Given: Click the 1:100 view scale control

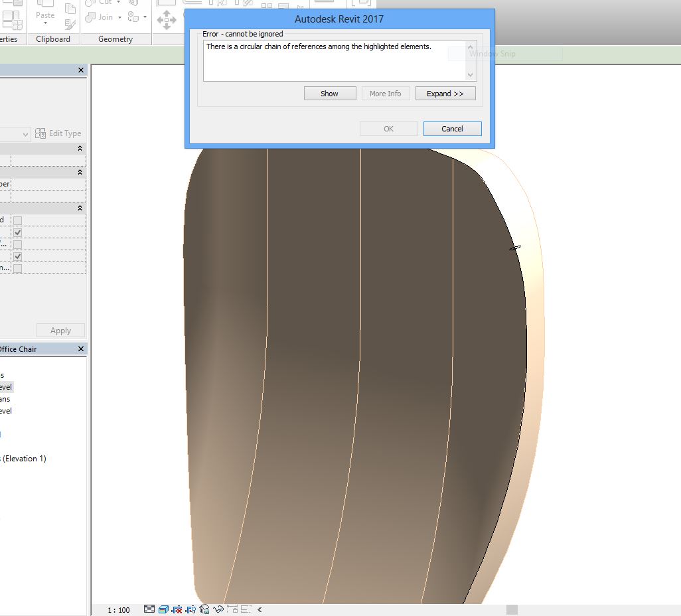Looking at the screenshot, I should tap(117, 609).
